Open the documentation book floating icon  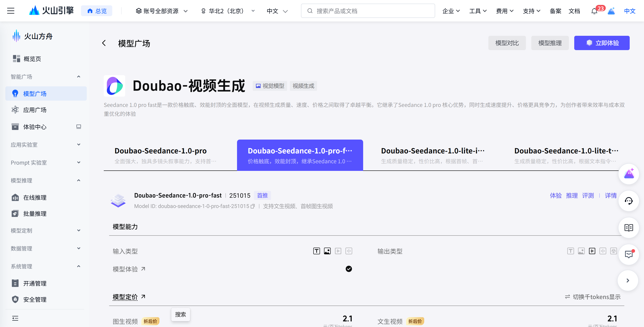tap(629, 228)
